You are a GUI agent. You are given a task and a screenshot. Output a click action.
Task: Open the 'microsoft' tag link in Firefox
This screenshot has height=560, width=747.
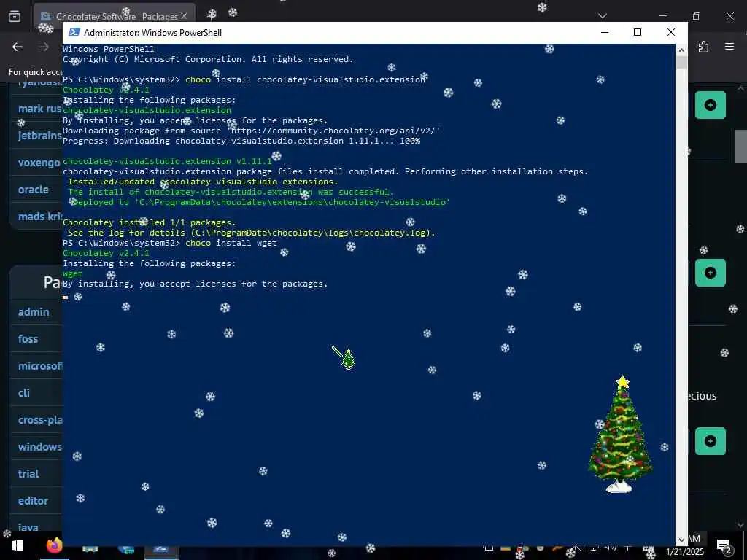pyautogui.click(x=40, y=366)
